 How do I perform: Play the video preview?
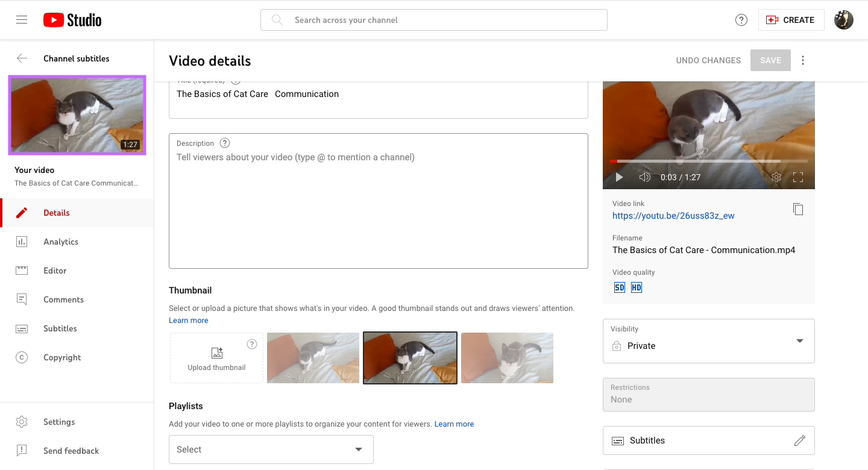[618, 177]
